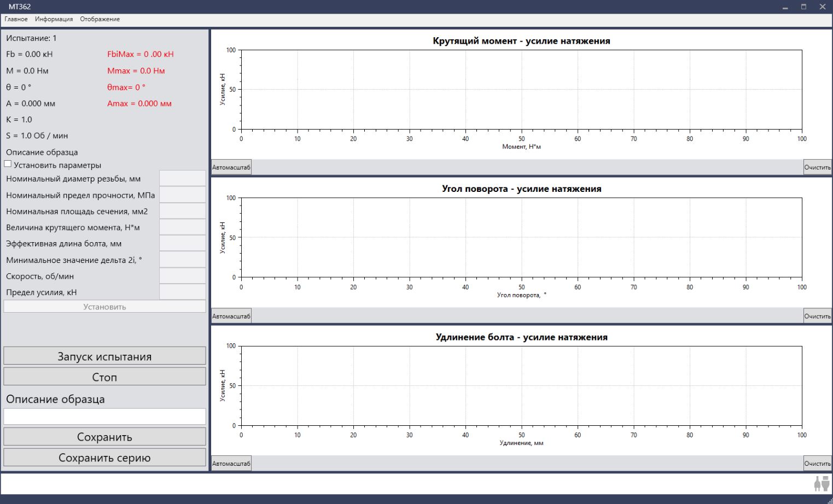Click the 'Номинальная площадь сечения' input field
The height and width of the screenshot is (504, 833).
coord(183,211)
